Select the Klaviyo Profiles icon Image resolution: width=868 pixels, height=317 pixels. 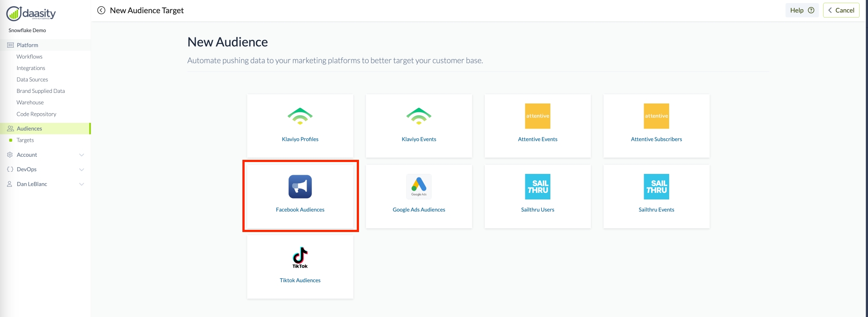click(300, 116)
